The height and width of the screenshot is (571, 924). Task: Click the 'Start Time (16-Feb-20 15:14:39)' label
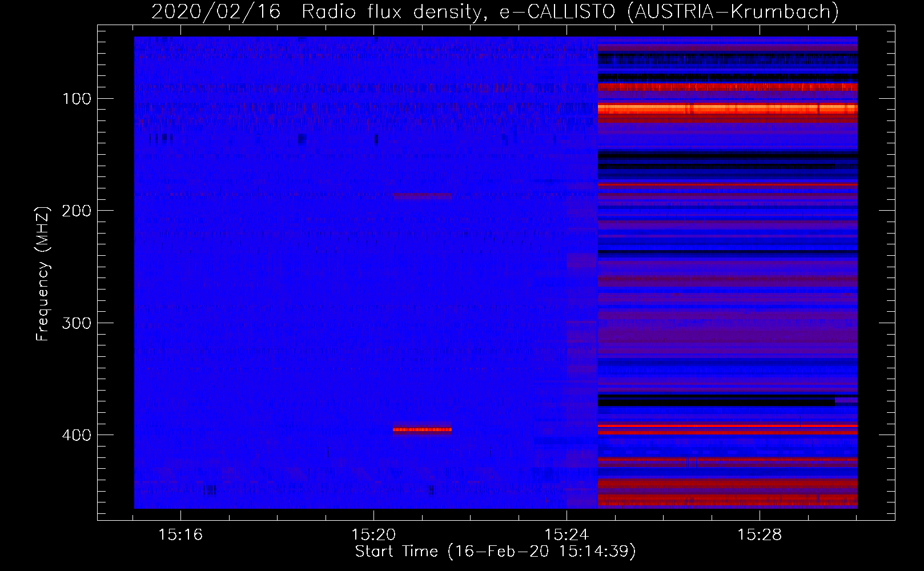pos(495,552)
